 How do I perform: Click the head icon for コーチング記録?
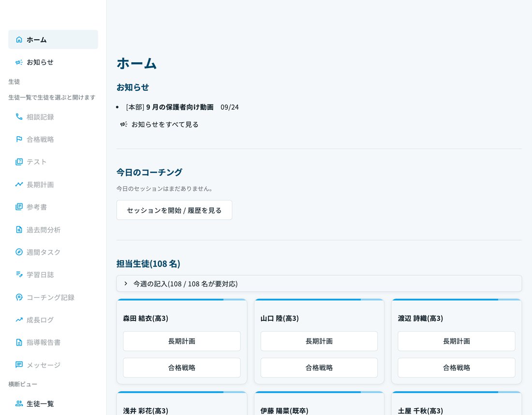click(19, 297)
